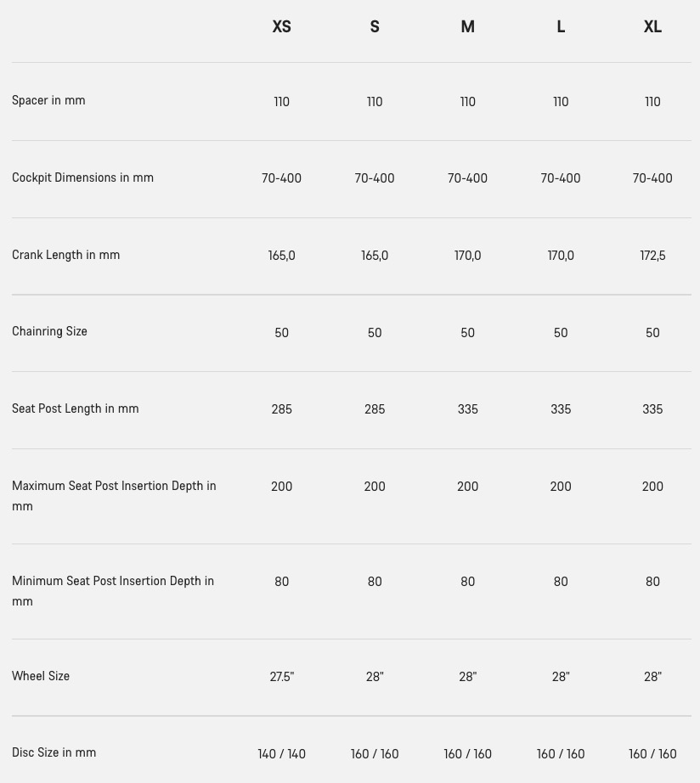Click Maximum Seat Post Insertion Depth label
The height and width of the screenshot is (783, 700).
[114, 496]
